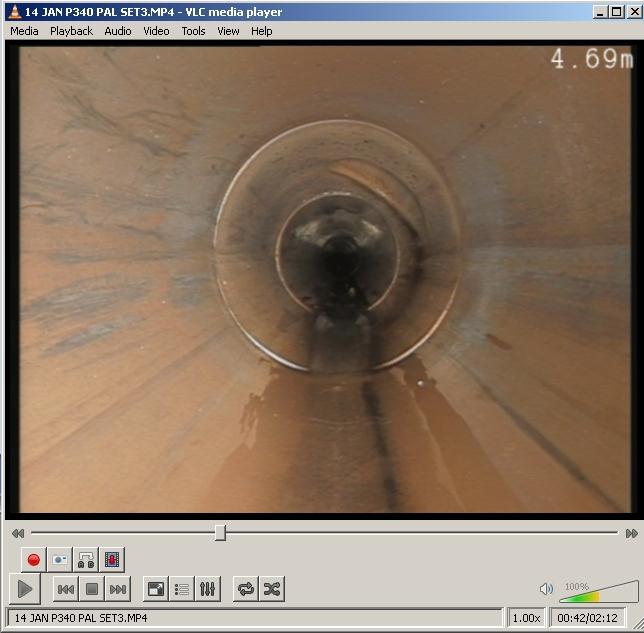644x633 pixels.
Task: Adjust the volume slider at 100%
Action: click(x=599, y=592)
